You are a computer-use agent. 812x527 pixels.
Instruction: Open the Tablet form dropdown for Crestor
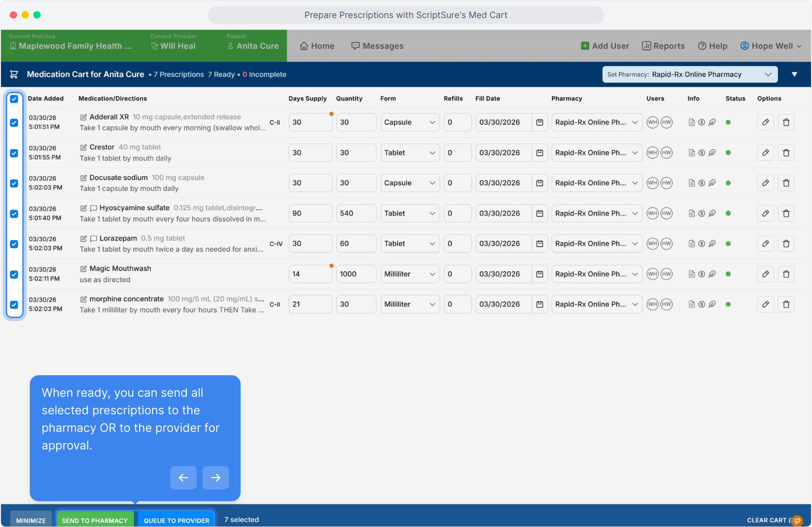[410, 153]
